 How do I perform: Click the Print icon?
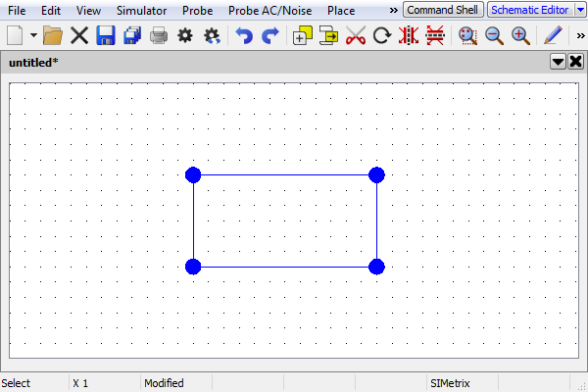click(x=159, y=36)
